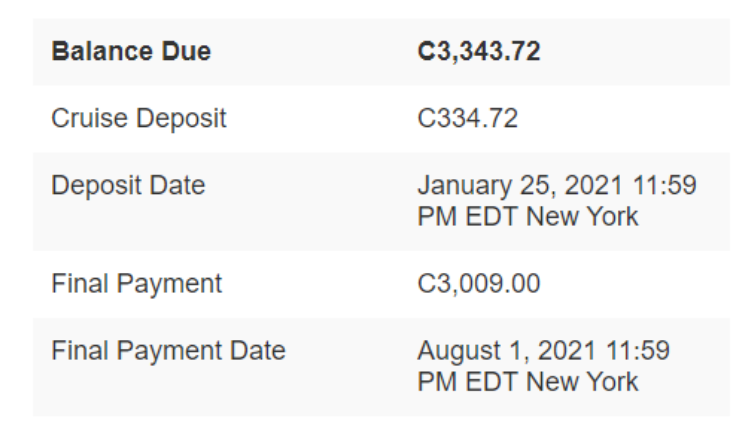Click the "Final Payment" label beside C3,009.00
733x429 pixels.
coord(134,283)
